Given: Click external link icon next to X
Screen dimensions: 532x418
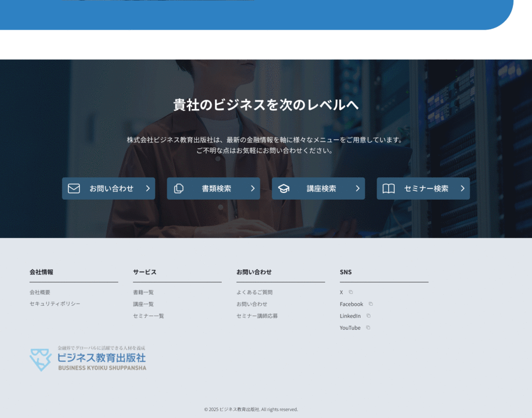Looking at the screenshot, I should tap(351, 292).
